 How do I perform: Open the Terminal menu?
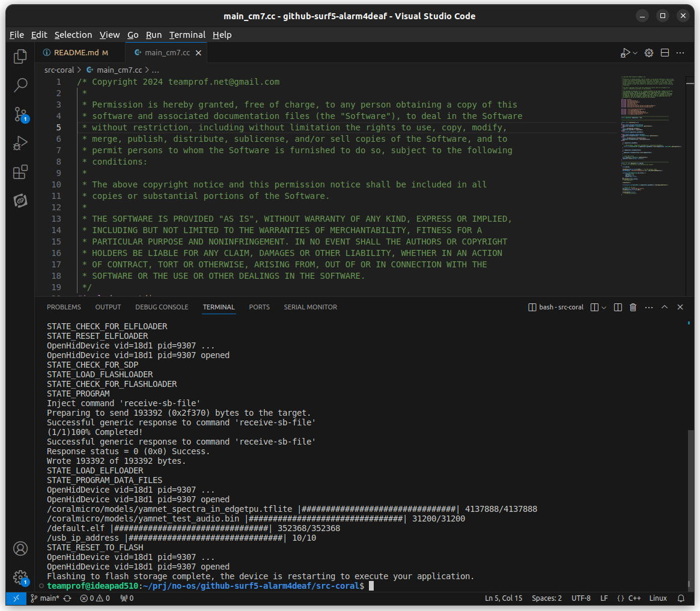coord(187,35)
